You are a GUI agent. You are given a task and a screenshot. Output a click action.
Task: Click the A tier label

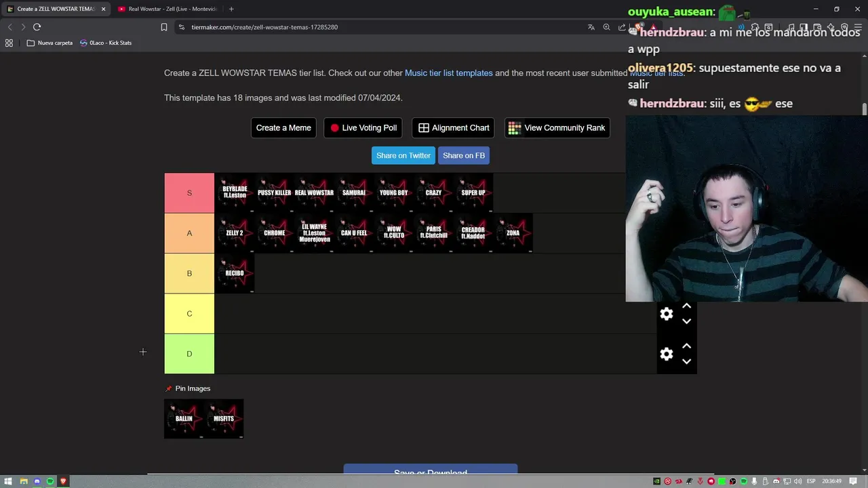click(189, 233)
